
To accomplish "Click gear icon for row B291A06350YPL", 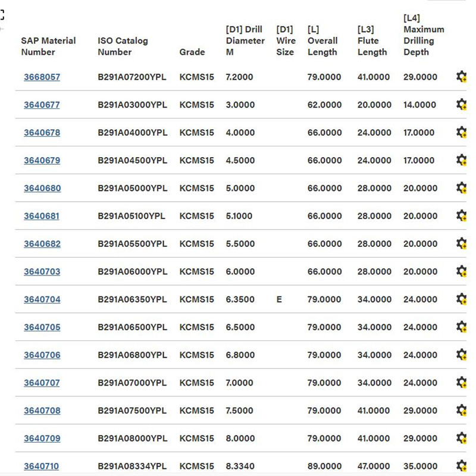I will 461,299.
